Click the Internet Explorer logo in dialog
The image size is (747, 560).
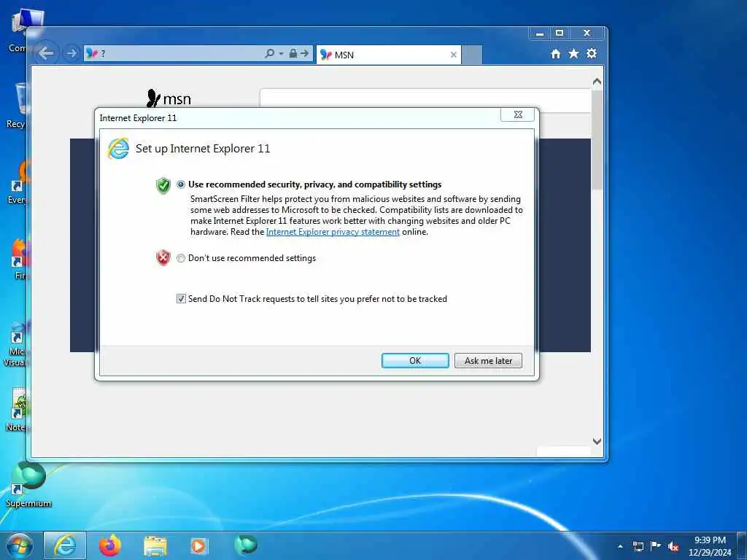click(x=118, y=149)
